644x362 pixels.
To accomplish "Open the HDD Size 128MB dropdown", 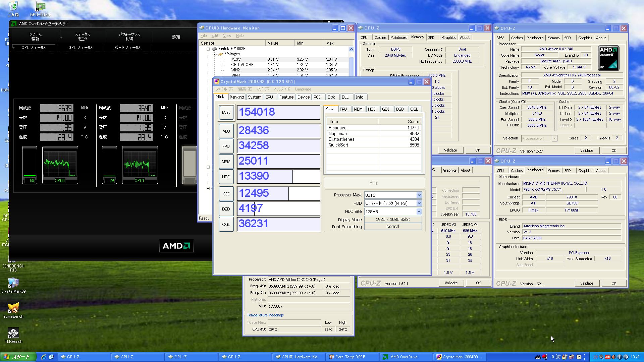I will coord(419,212).
